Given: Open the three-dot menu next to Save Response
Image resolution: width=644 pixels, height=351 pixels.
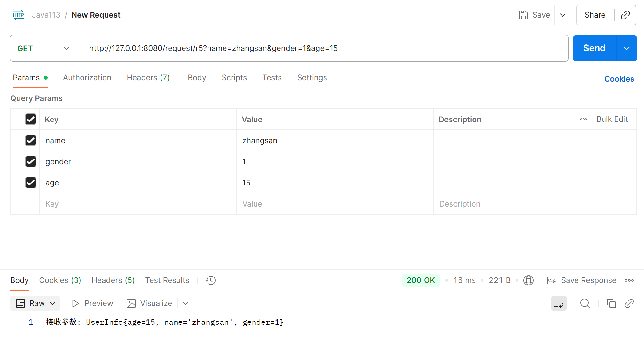Looking at the screenshot, I should [629, 280].
